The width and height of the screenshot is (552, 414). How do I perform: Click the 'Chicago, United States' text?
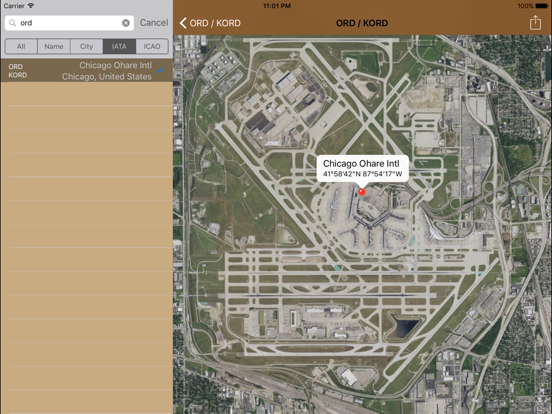(107, 77)
